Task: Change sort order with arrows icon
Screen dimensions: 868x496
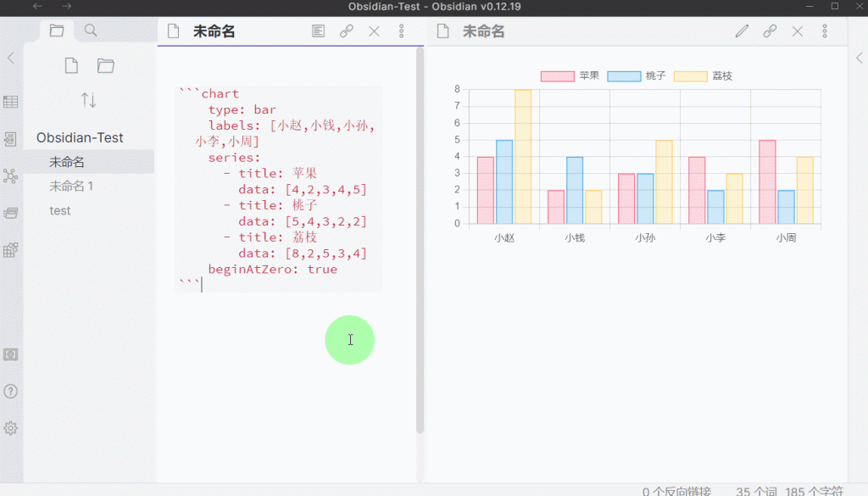Action: pyautogui.click(x=88, y=100)
